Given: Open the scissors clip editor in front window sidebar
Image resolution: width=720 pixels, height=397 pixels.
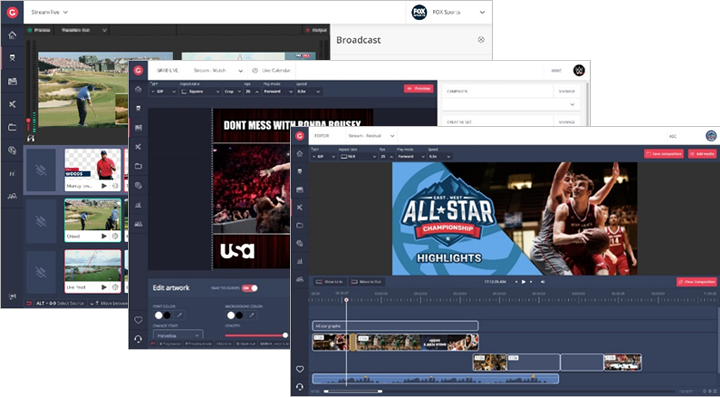Looking at the screenshot, I should 300,207.
